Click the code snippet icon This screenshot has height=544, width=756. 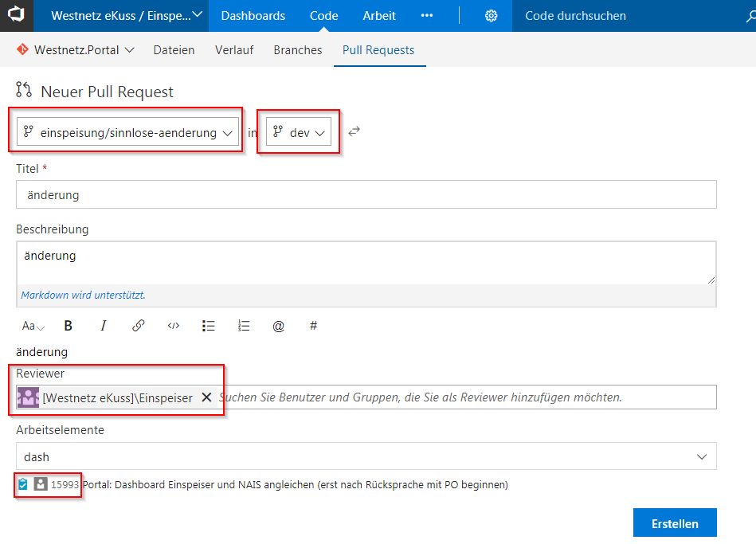174,326
